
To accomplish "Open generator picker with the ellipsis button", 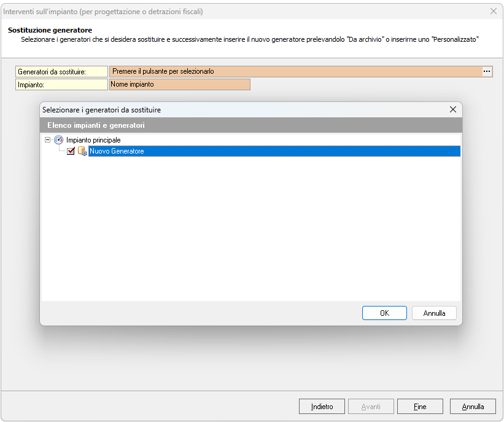I will coord(487,72).
